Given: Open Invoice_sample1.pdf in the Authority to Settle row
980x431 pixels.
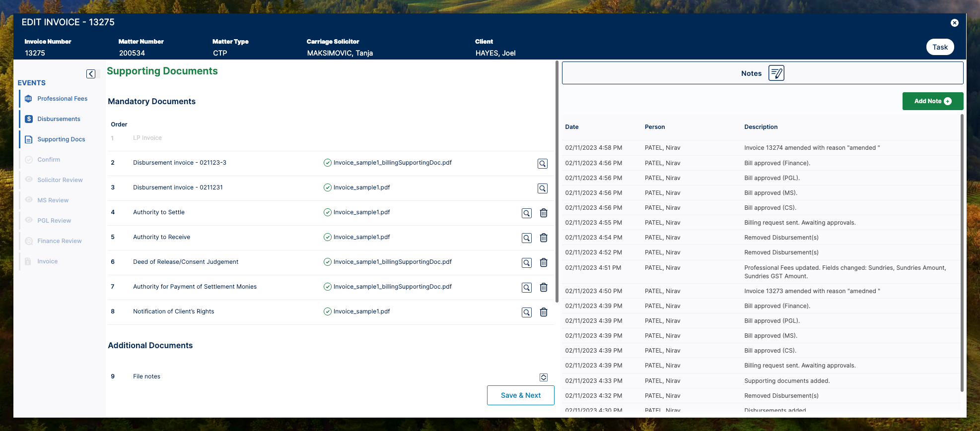Looking at the screenshot, I should pos(361,212).
